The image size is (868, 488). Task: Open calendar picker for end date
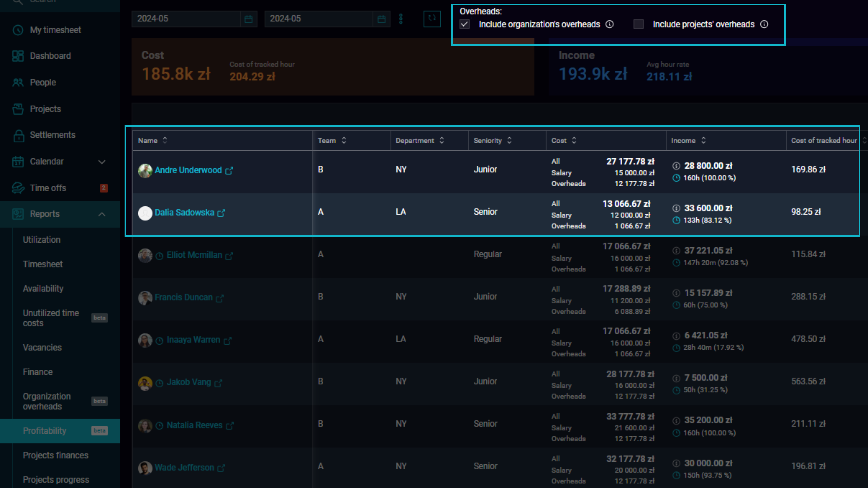click(x=381, y=19)
